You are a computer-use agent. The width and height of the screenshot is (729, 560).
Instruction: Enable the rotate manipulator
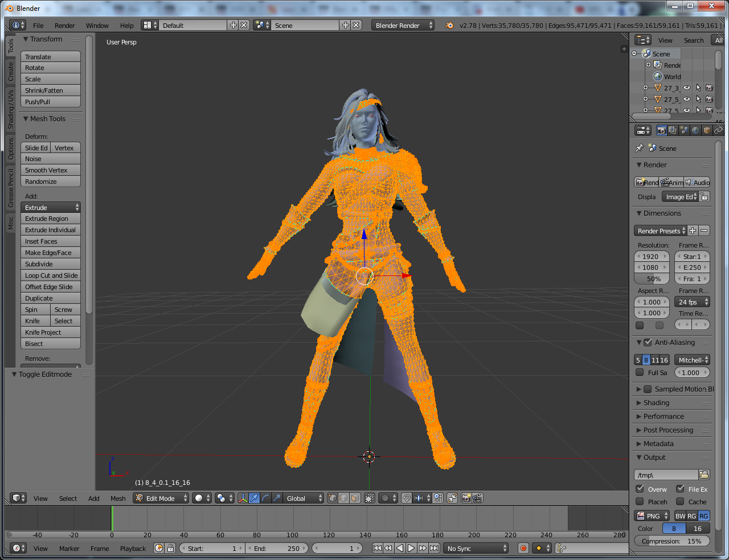[x=265, y=498]
